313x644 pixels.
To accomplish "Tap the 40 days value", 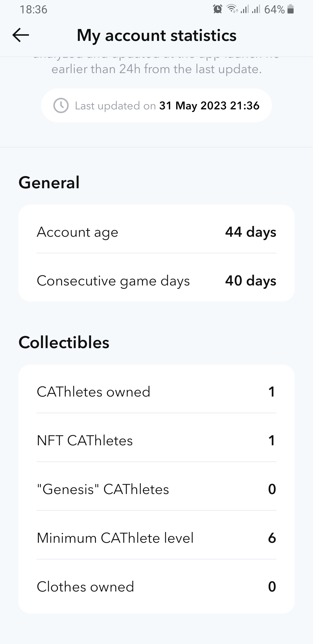I will [251, 281].
